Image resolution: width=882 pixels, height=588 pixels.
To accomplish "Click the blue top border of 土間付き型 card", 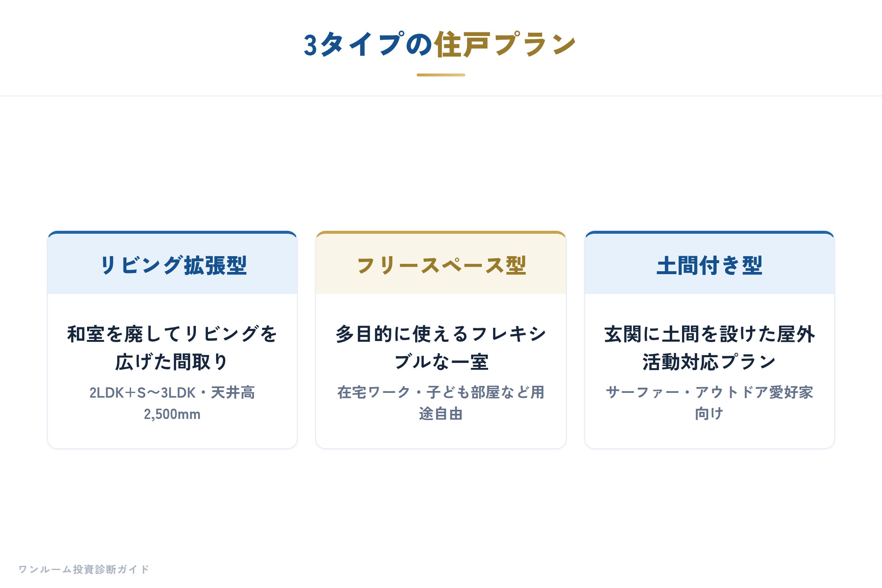I will 710,233.
